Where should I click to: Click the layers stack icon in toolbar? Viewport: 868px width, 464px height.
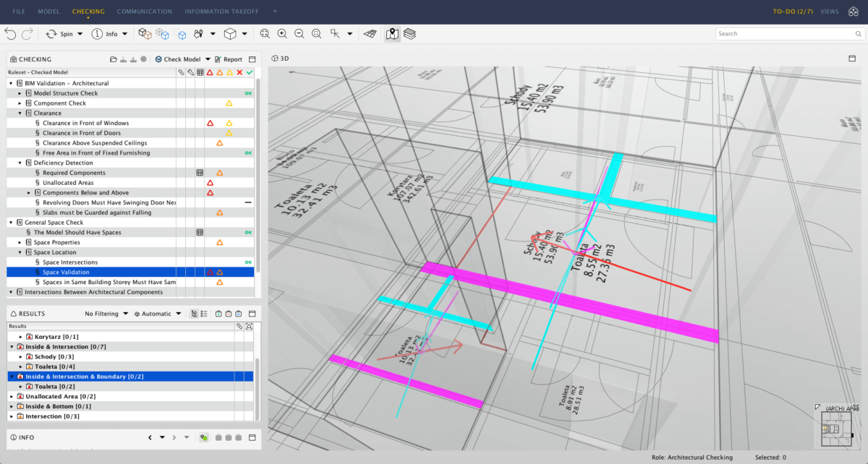[410, 34]
